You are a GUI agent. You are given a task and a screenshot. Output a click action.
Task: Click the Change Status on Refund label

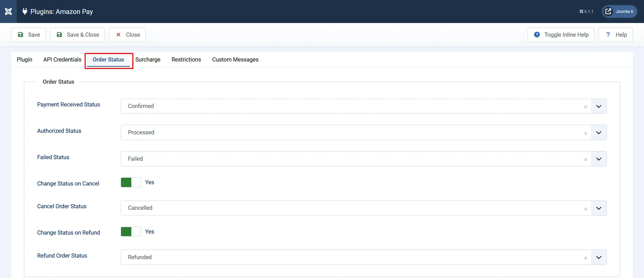pyautogui.click(x=68, y=233)
